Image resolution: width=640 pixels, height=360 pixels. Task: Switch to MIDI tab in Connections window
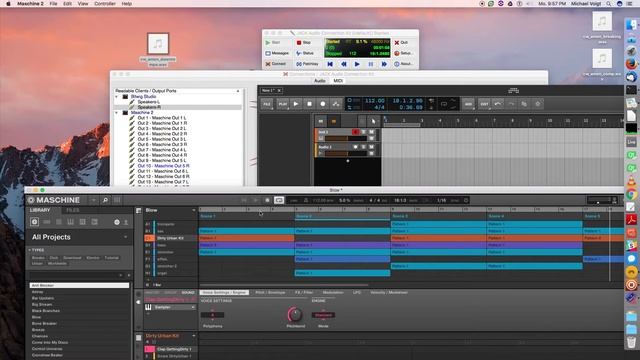click(x=338, y=81)
